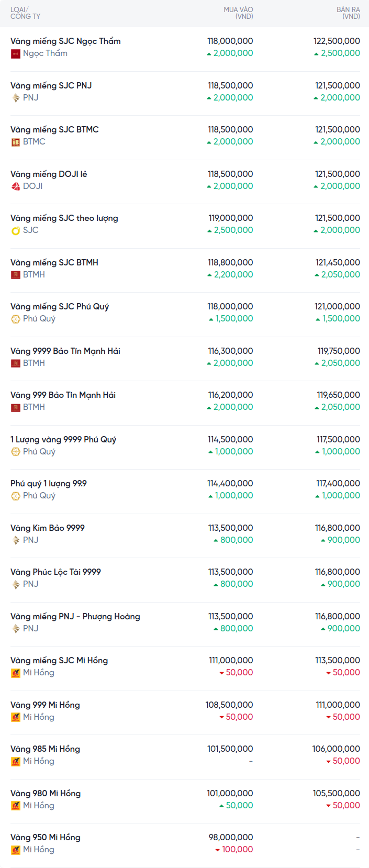The image size is (369, 868).
Task: Click 119,000,000 buy price for SJC theo lượng
Action: point(231,218)
